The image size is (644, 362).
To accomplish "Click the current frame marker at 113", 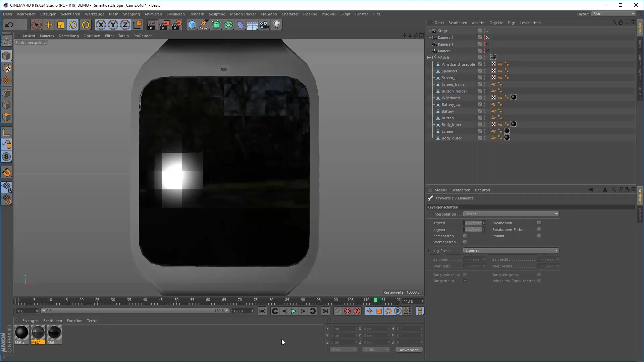I will pyautogui.click(x=376, y=300).
